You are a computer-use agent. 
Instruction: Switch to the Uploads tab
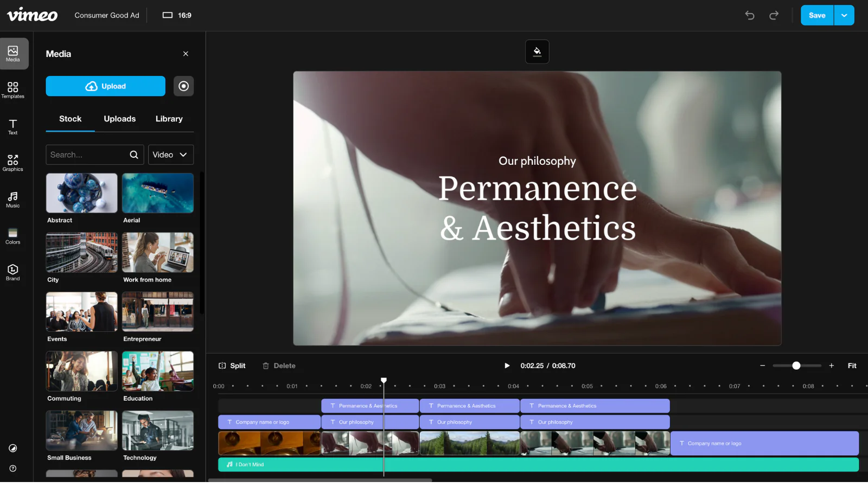119,119
